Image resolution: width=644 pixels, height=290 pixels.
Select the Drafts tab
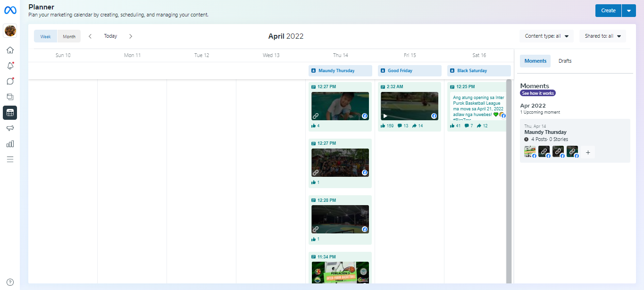pyautogui.click(x=565, y=61)
